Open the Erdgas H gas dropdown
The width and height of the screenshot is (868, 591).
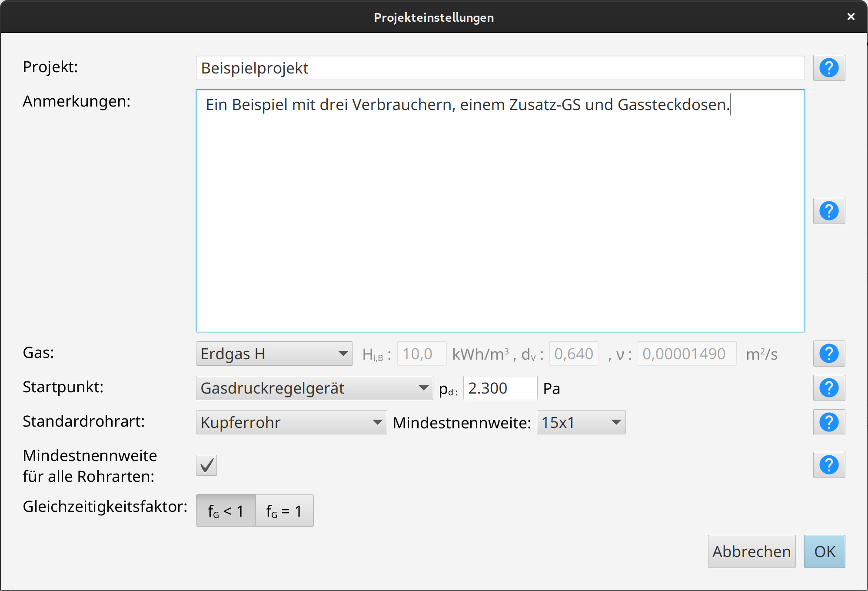tap(274, 354)
